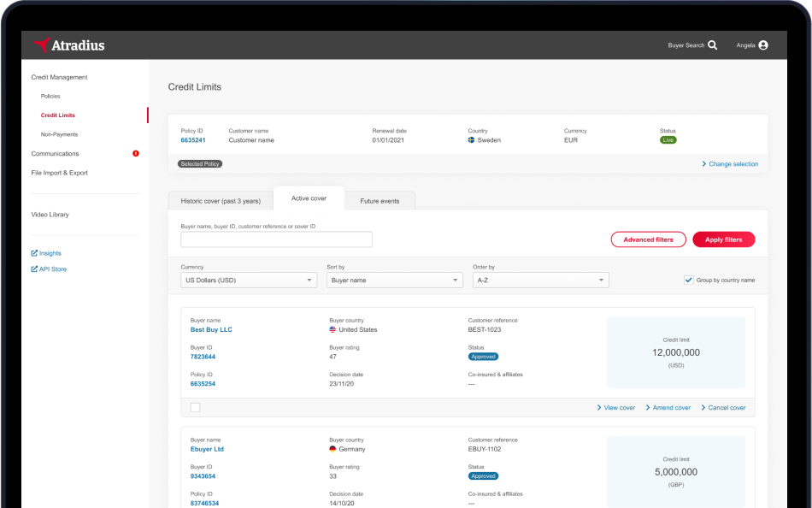Viewport: 812px width, 508px height.
Task: Click the 12,000,000 credit limit value
Action: [676, 352]
